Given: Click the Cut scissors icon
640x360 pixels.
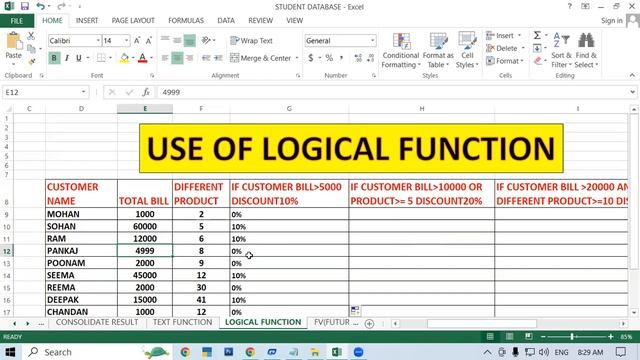Looking at the screenshot, I should click(x=31, y=36).
